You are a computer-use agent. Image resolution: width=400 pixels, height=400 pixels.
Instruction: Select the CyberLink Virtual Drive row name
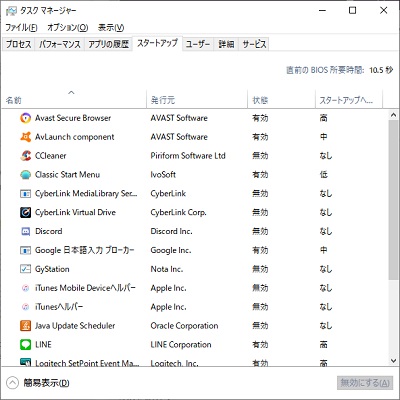click(x=75, y=212)
